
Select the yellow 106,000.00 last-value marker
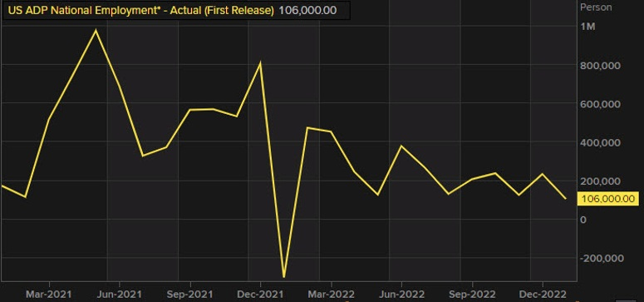click(x=608, y=199)
